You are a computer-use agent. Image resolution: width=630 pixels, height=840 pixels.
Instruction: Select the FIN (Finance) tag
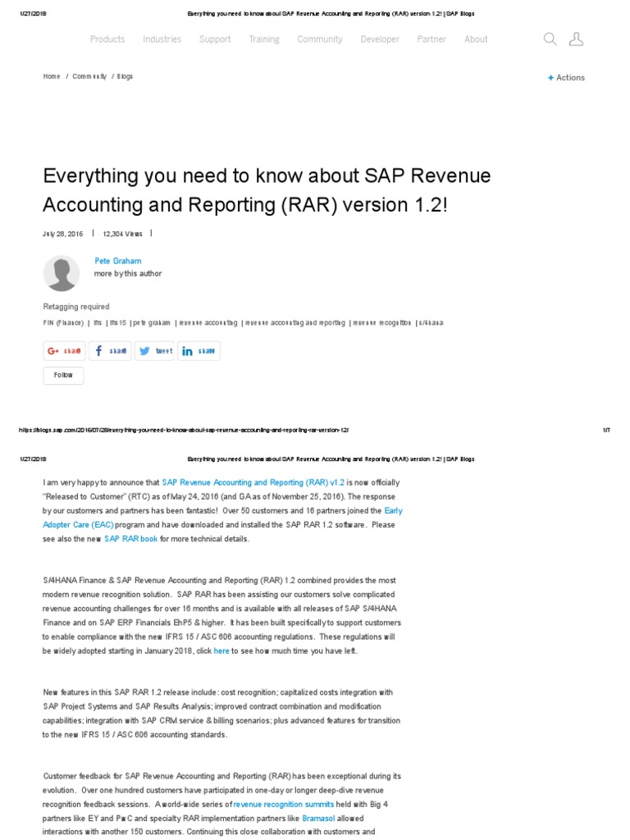[x=63, y=323]
